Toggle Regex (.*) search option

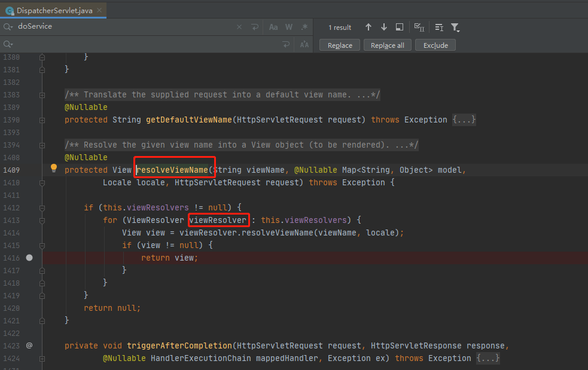pos(304,27)
